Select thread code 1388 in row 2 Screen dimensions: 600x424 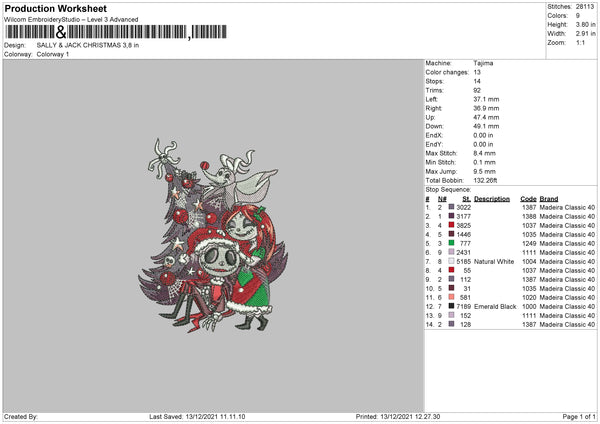(529, 217)
